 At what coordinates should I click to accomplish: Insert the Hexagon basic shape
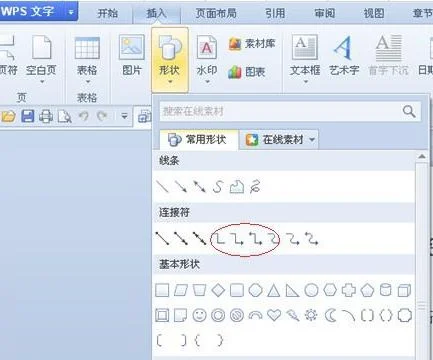(330, 290)
